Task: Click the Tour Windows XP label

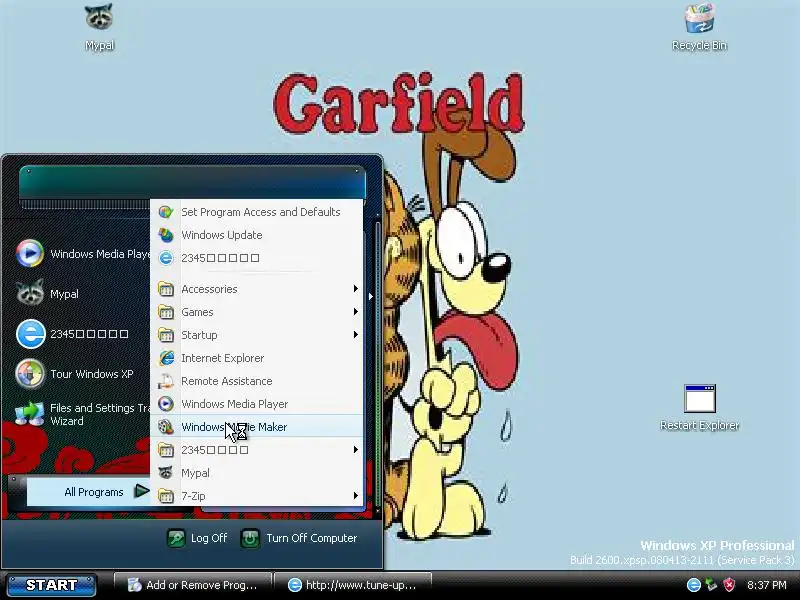Action: (x=92, y=374)
